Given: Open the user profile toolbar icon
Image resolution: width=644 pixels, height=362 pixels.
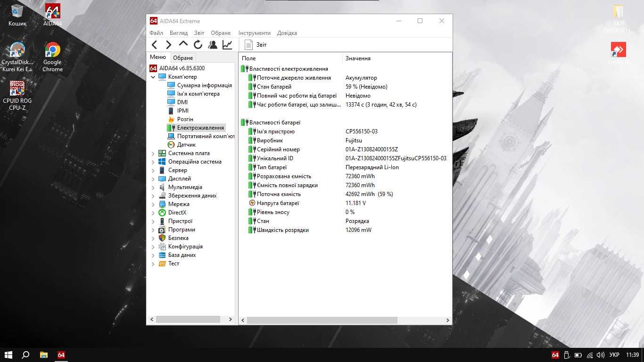Looking at the screenshot, I should (213, 45).
